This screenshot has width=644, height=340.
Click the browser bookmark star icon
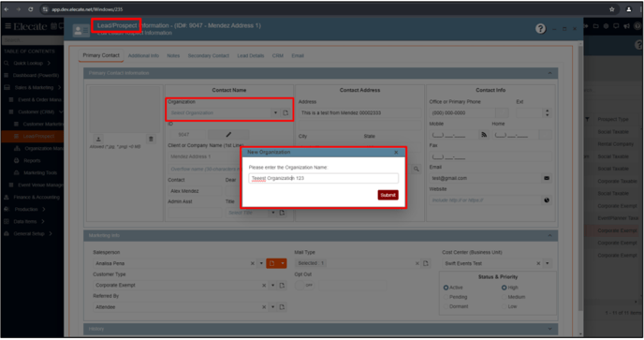(x=611, y=9)
